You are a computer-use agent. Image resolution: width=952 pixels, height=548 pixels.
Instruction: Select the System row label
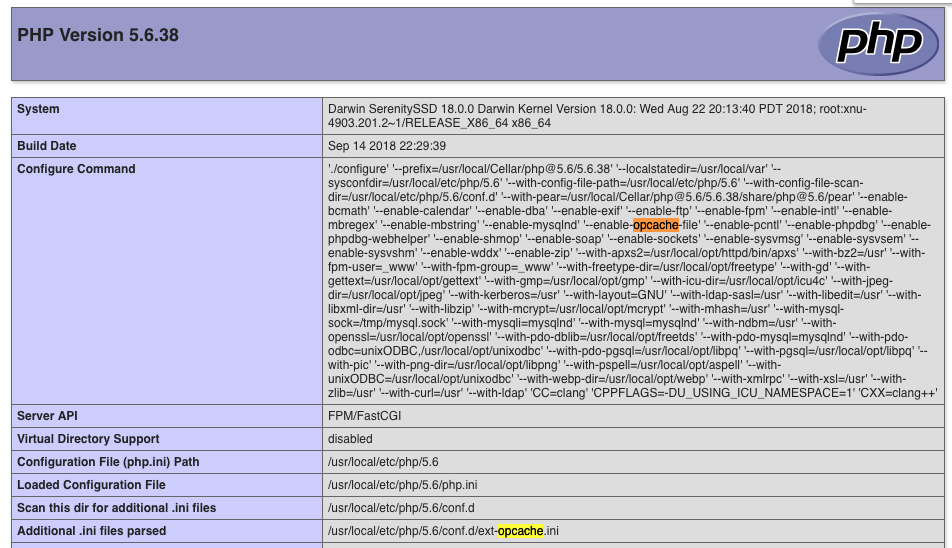(38, 109)
